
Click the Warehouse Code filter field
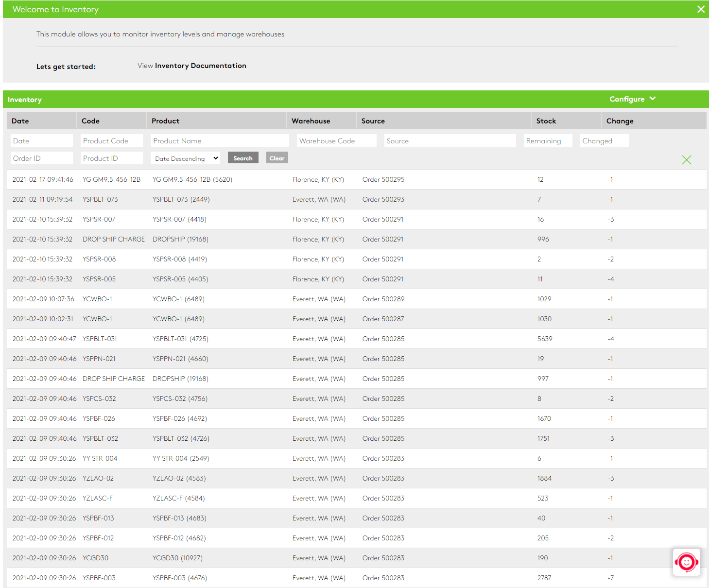click(336, 140)
